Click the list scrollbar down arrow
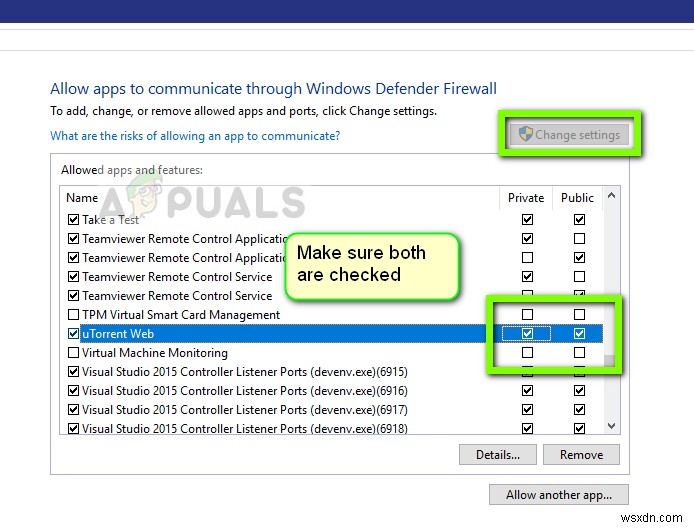Image resolution: width=694 pixels, height=528 pixels. tap(611, 426)
